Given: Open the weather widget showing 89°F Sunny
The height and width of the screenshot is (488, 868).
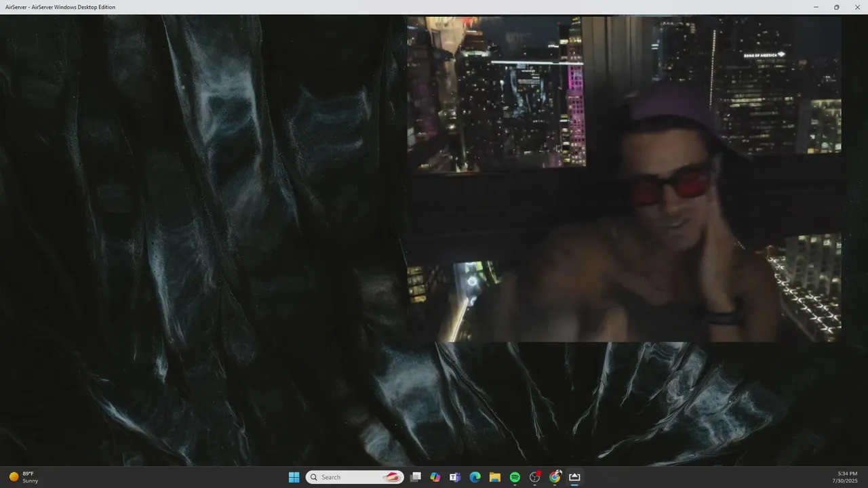Looking at the screenshot, I should (24, 477).
